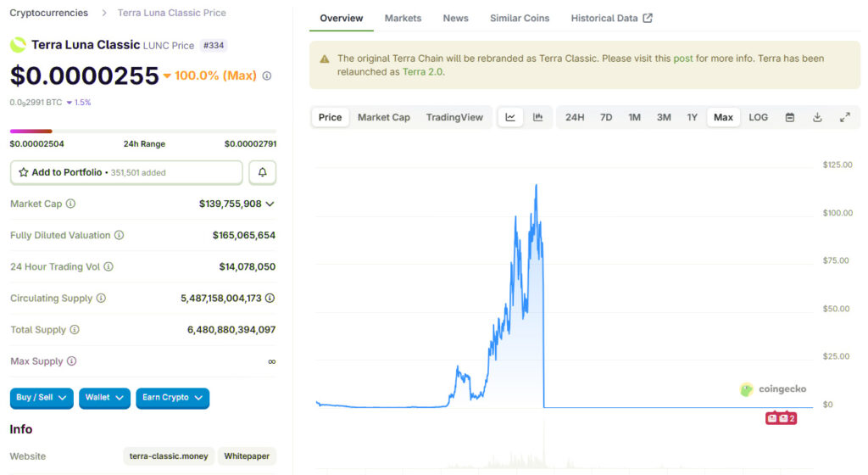Click the warning triangle in notice banner
The image size is (868, 475).
325,59
